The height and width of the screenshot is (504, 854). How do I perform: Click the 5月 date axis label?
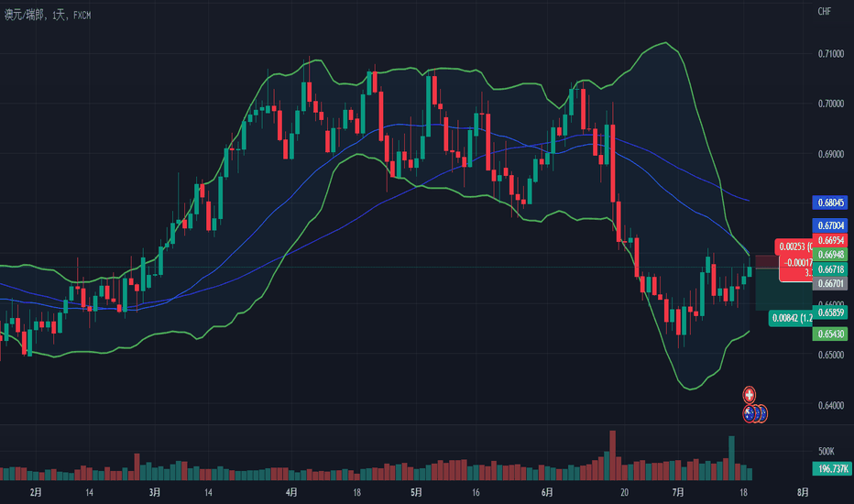[x=416, y=493]
